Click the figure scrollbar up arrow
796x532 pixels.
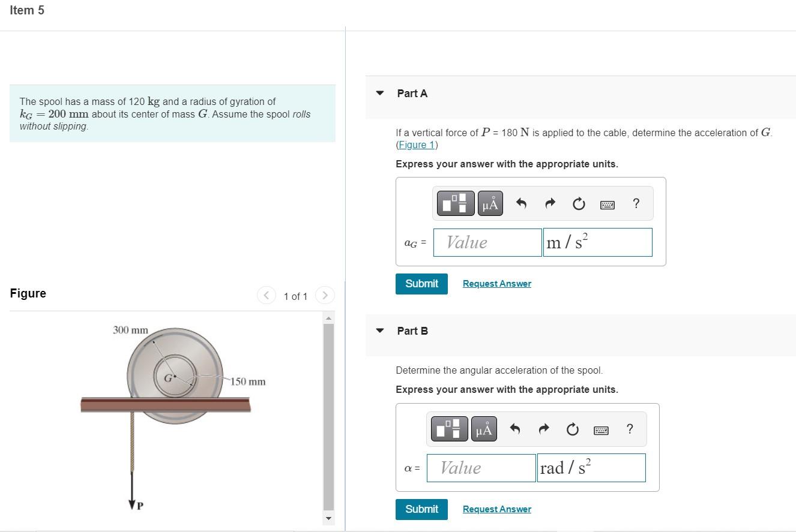point(328,317)
